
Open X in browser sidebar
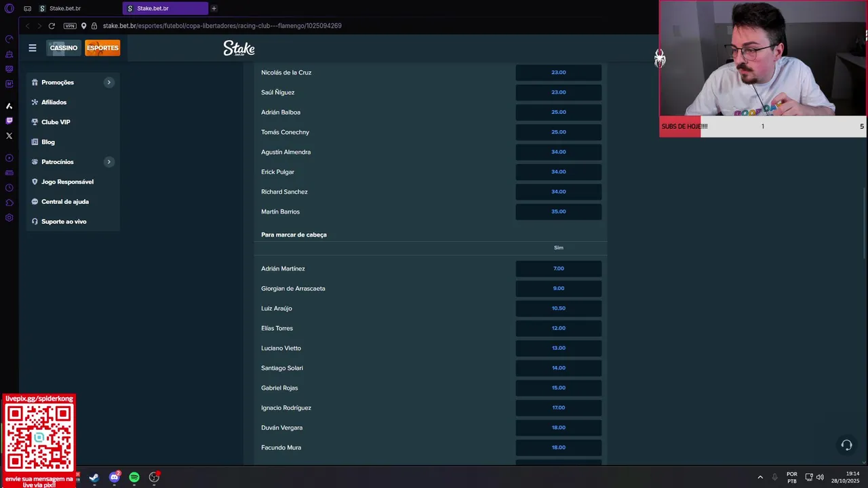(9, 136)
